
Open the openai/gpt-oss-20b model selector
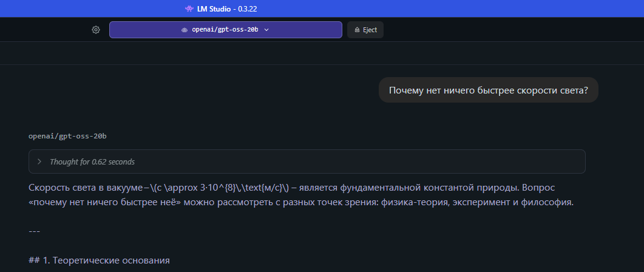click(x=225, y=30)
